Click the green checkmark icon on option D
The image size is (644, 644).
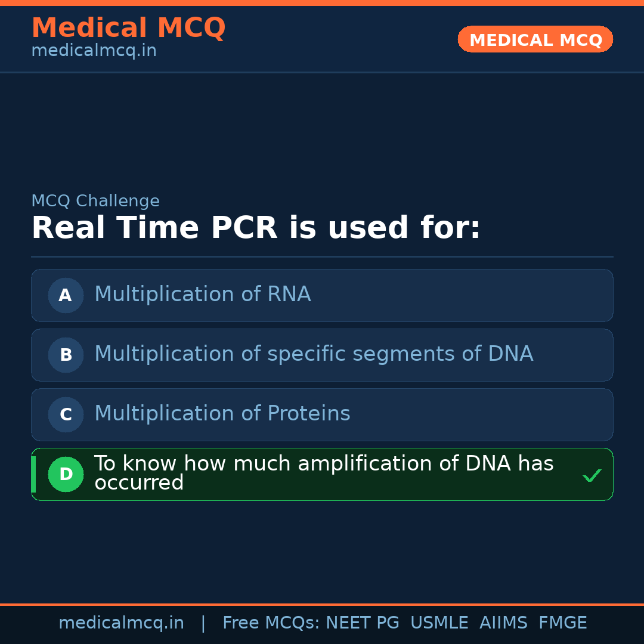[592, 475]
